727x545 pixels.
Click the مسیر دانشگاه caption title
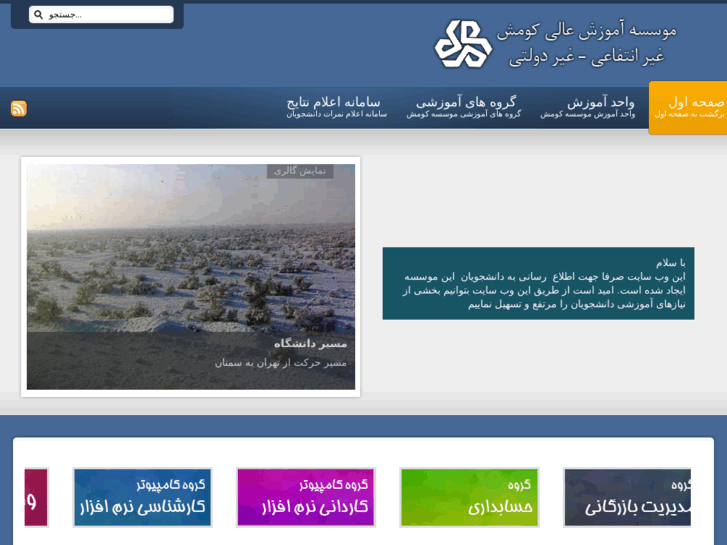(x=310, y=344)
